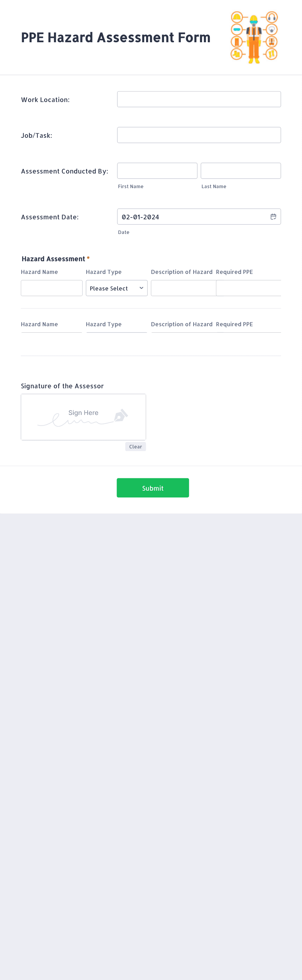Open the Assessment Date calendar picker
This screenshot has width=302, height=980.
[273, 216]
